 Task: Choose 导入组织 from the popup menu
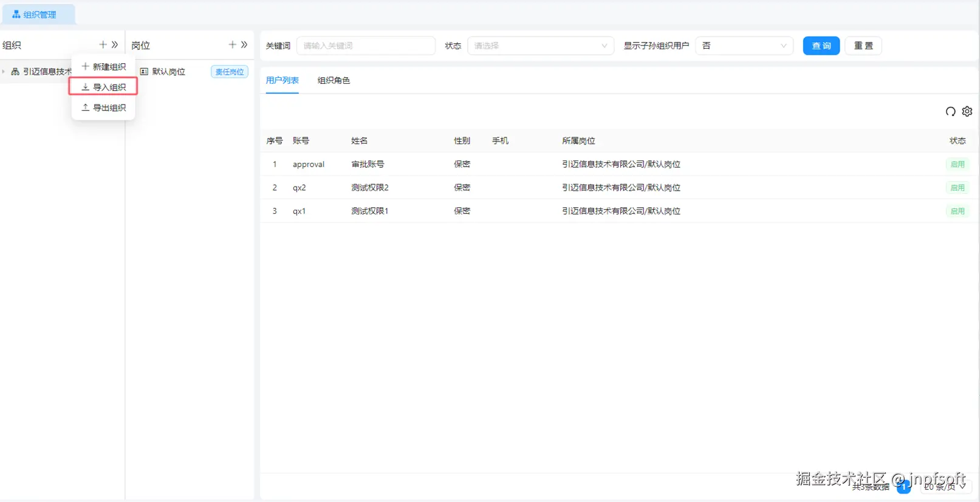pos(104,87)
